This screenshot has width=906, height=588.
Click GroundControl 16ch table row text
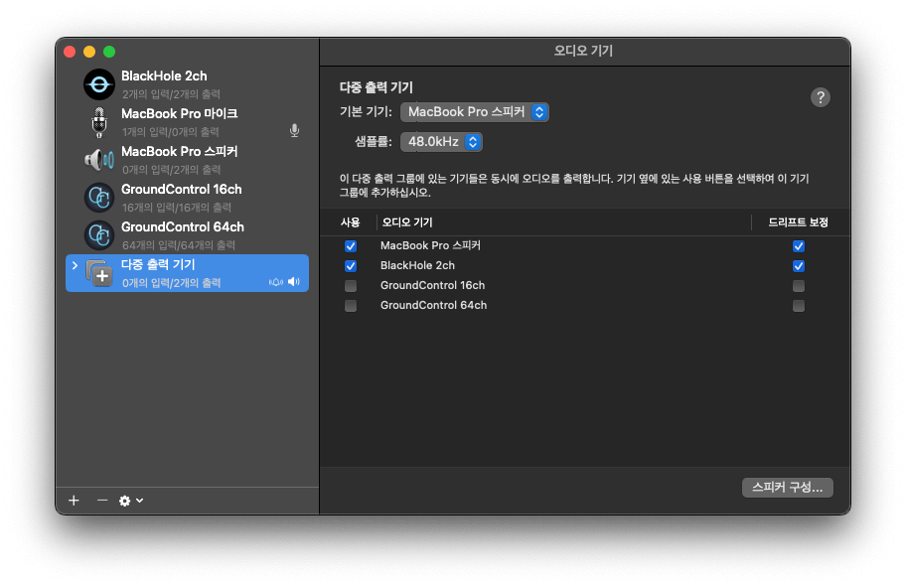tap(433, 285)
